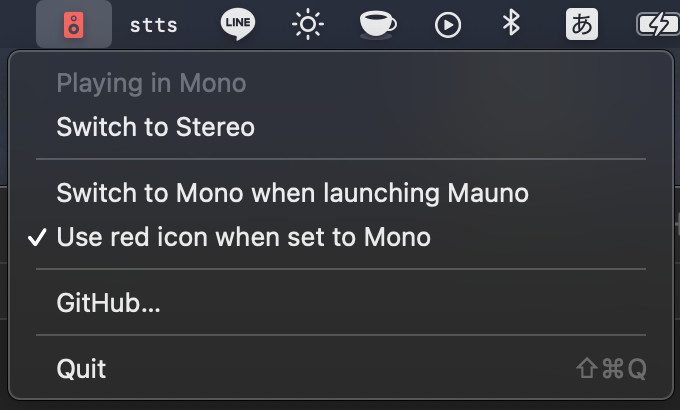Disable Use red icon when set to Mono
This screenshot has height=410, width=680.
tap(341, 237)
